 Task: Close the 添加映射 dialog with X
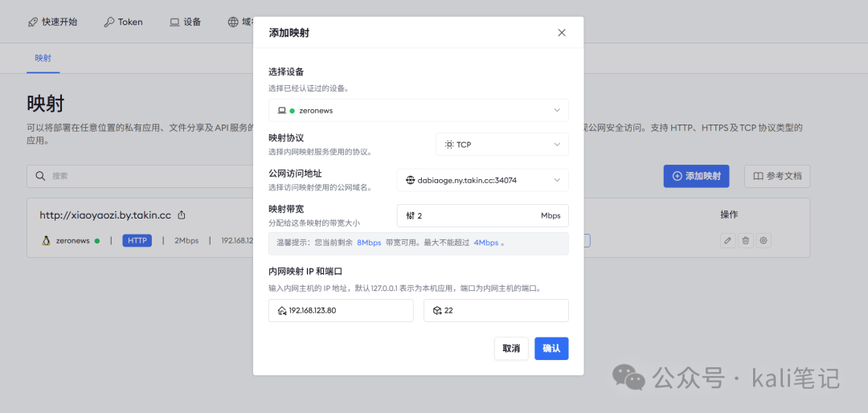561,33
